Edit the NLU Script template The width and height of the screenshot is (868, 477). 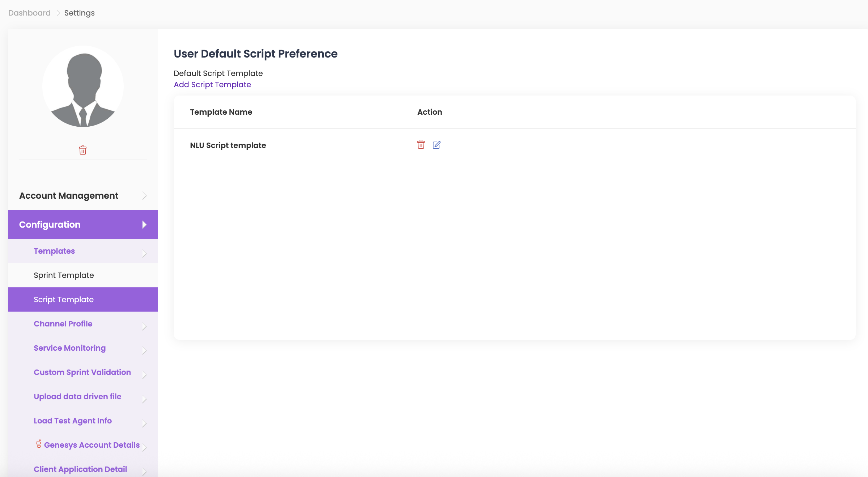coord(437,145)
